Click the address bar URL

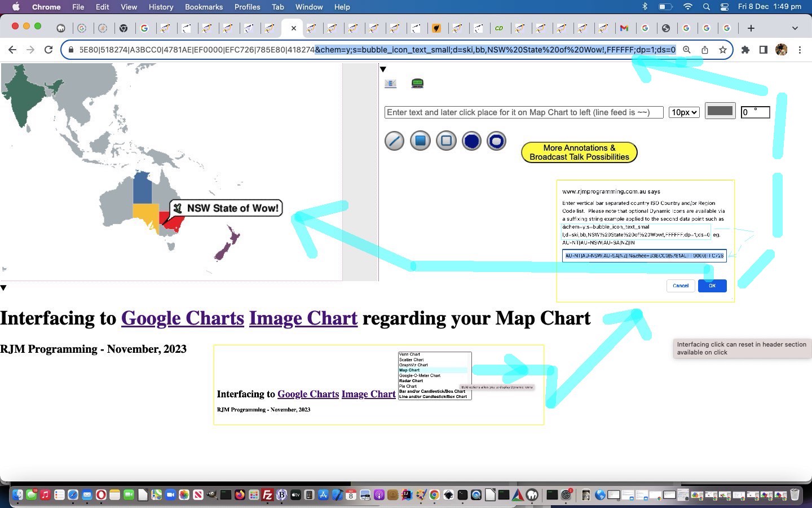(x=377, y=50)
